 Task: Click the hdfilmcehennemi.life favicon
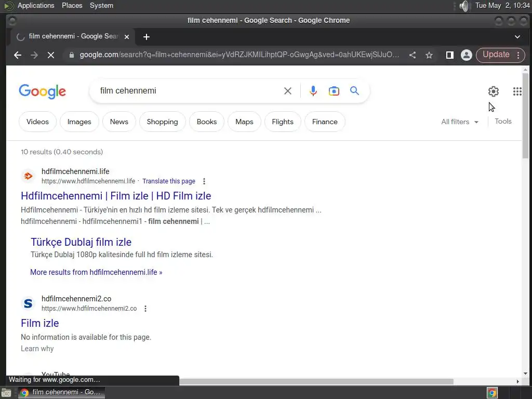pyautogui.click(x=28, y=176)
